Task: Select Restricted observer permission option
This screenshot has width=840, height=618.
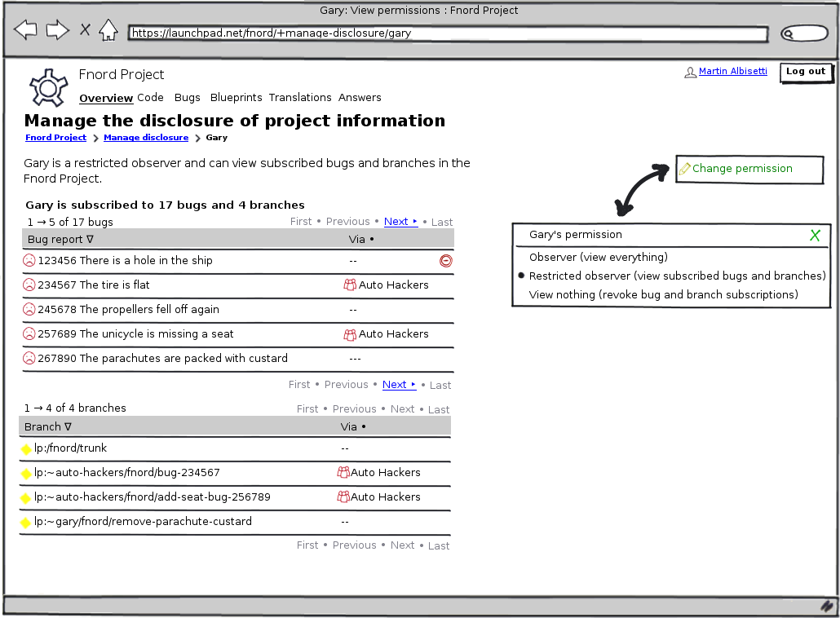Action: (x=677, y=276)
